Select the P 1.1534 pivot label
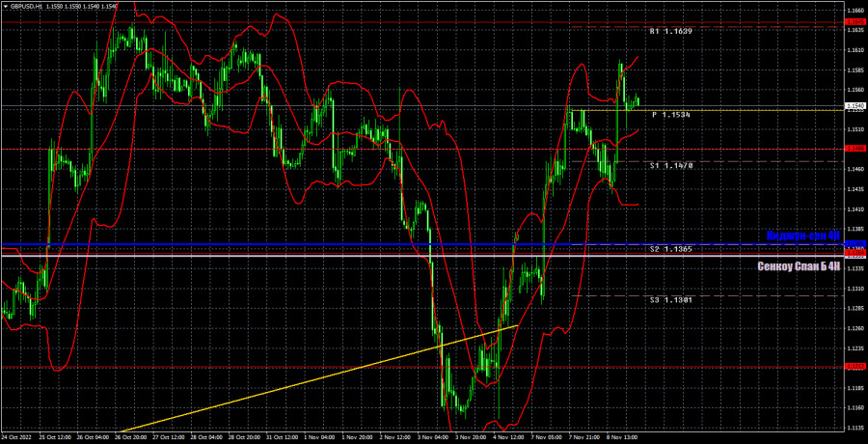Viewport: 868px width, 444px height. click(x=671, y=115)
